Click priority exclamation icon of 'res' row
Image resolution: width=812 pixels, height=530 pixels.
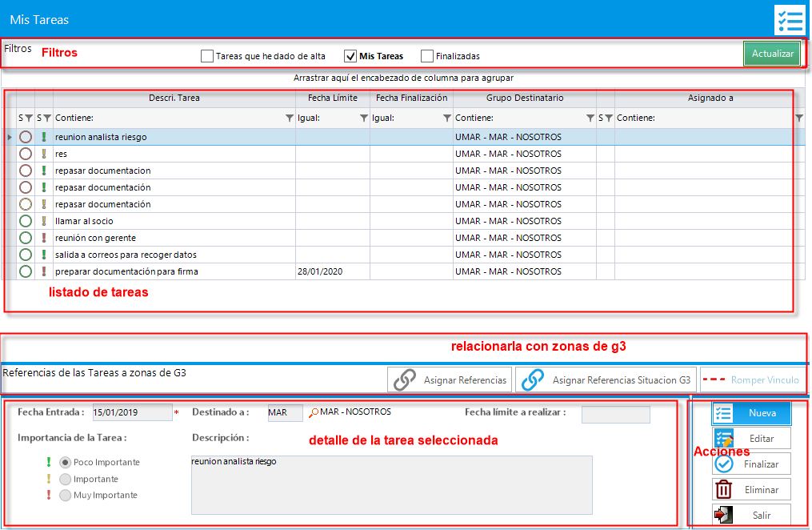click(x=44, y=154)
